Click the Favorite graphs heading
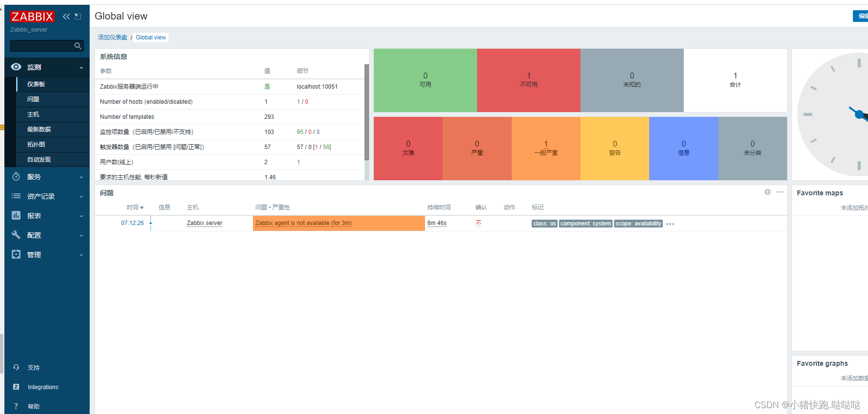The width and height of the screenshot is (868, 414). point(822,363)
